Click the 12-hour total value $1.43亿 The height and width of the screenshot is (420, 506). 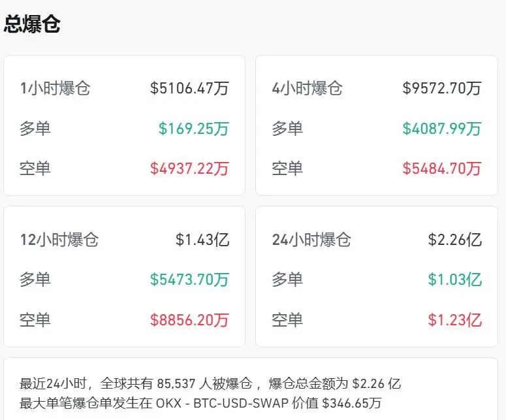pos(202,240)
